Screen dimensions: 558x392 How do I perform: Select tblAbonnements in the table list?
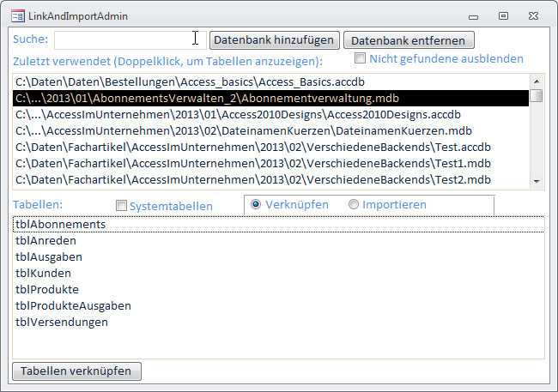[x=60, y=225]
